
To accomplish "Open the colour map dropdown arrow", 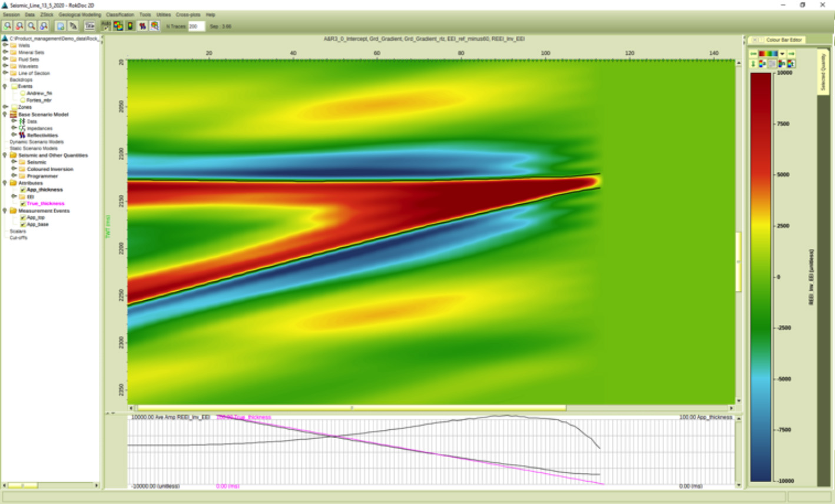I will point(783,54).
